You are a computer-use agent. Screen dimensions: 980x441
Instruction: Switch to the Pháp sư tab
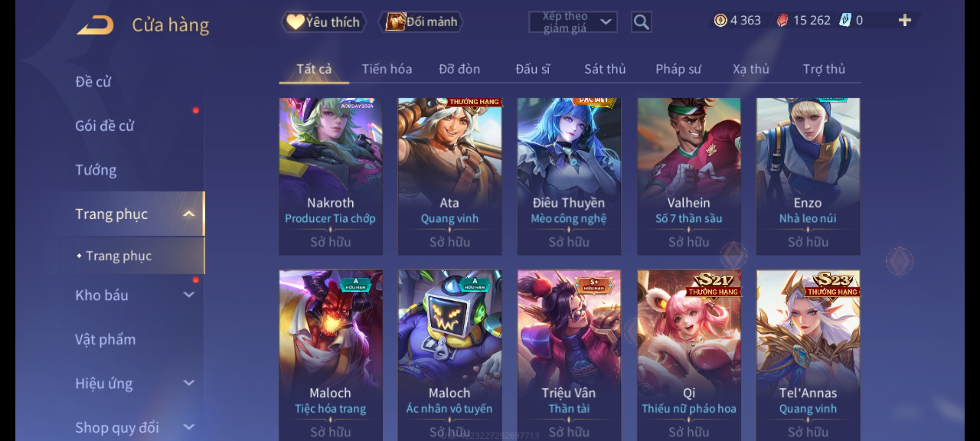pyautogui.click(x=678, y=69)
